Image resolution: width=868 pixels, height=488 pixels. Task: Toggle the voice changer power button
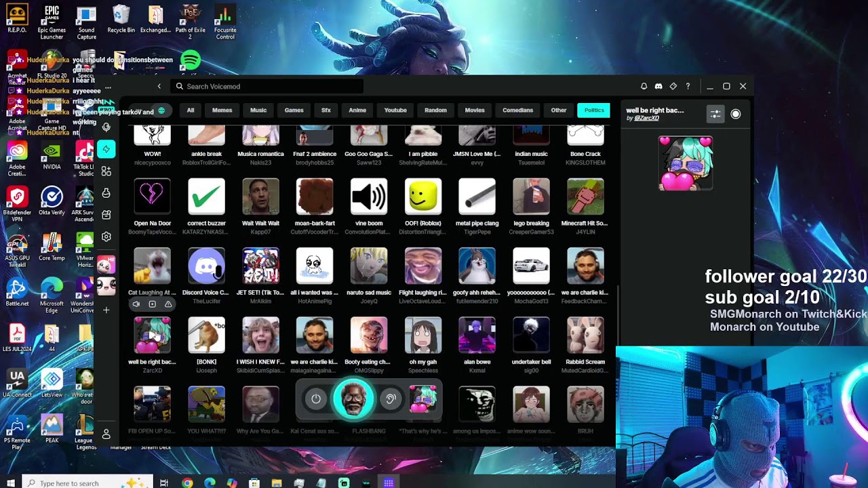[x=316, y=399]
